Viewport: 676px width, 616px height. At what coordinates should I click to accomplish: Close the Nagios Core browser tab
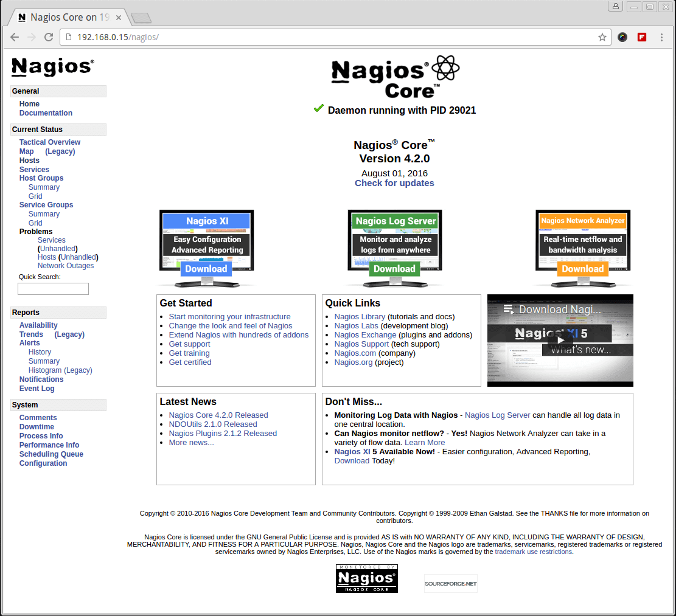pos(119,18)
